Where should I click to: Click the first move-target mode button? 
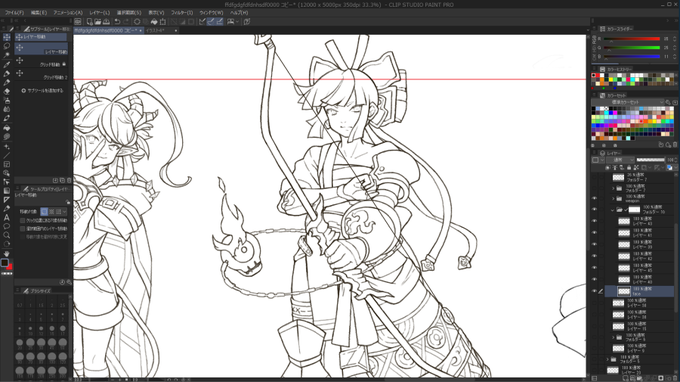[44, 212]
